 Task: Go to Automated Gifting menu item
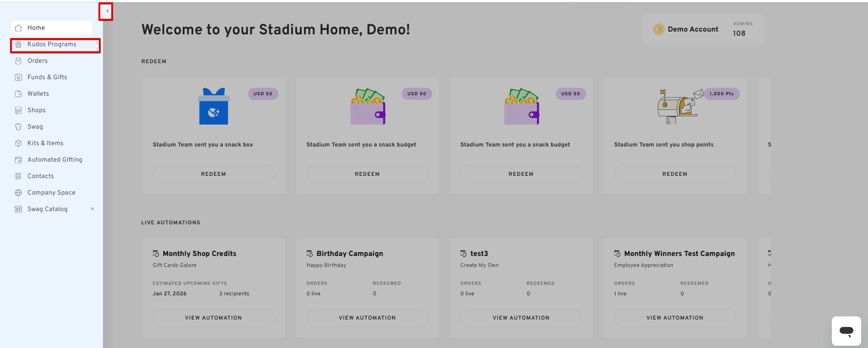pyautogui.click(x=54, y=160)
